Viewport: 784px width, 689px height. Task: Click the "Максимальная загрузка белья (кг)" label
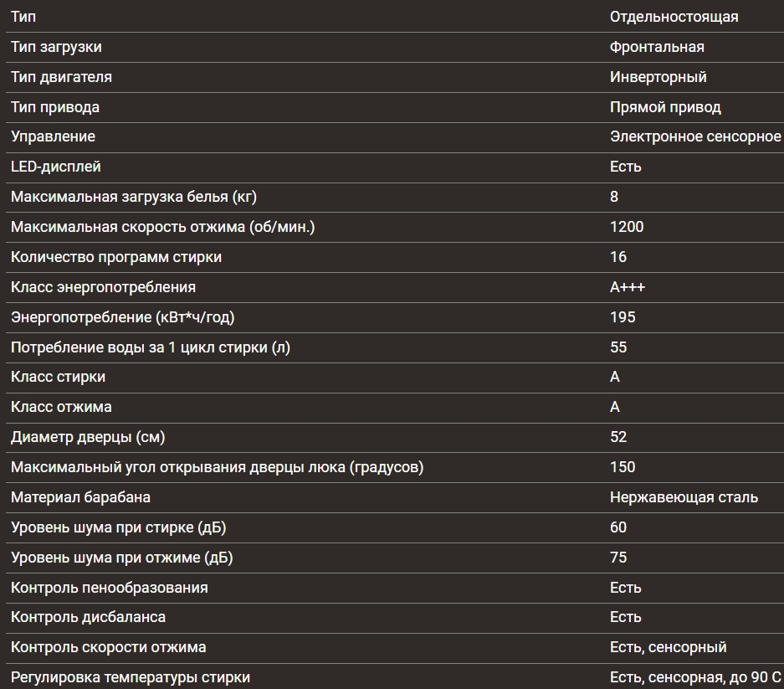point(134,197)
